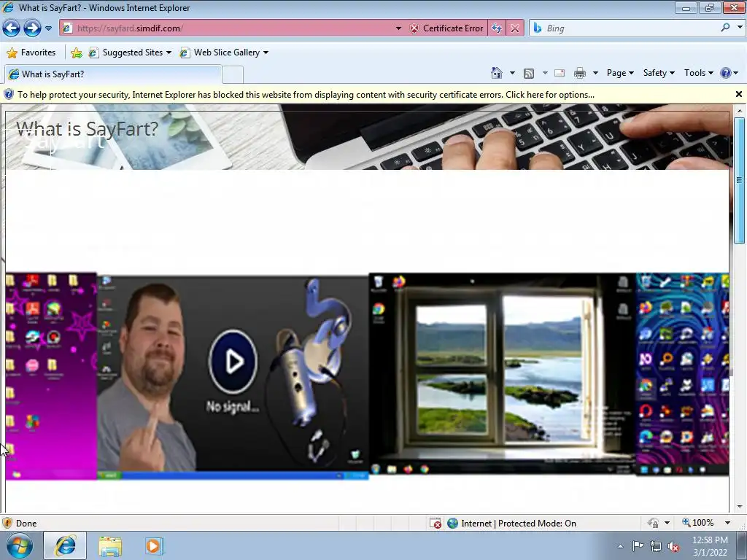This screenshot has height=560, width=747.
Task: Click the search magnifier icon
Action: point(726,28)
